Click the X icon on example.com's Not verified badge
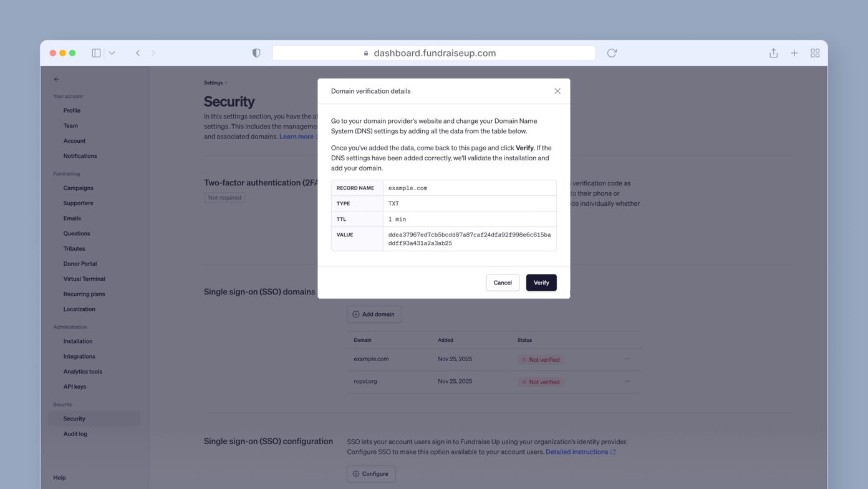868x489 pixels. (x=523, y=359)
